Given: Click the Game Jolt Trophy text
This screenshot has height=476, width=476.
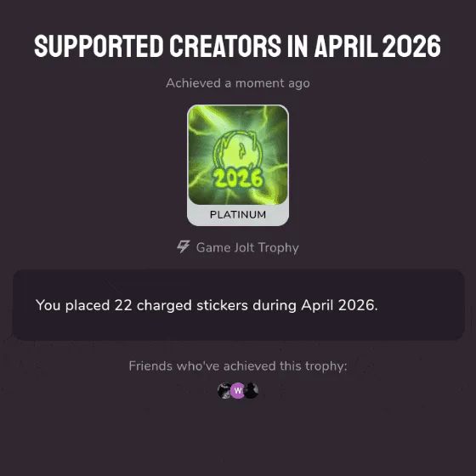Looking at the screenshot, I should click(x=247, y=247).
